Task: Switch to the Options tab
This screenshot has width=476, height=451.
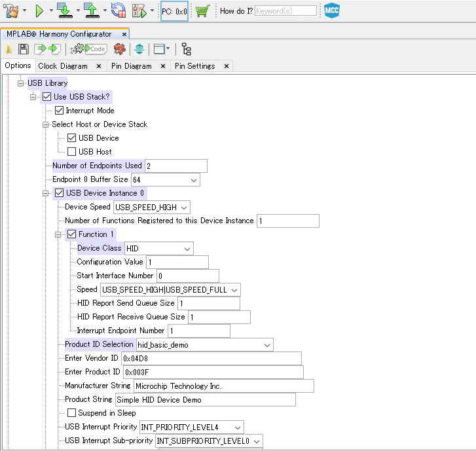Action: (18, 65)
